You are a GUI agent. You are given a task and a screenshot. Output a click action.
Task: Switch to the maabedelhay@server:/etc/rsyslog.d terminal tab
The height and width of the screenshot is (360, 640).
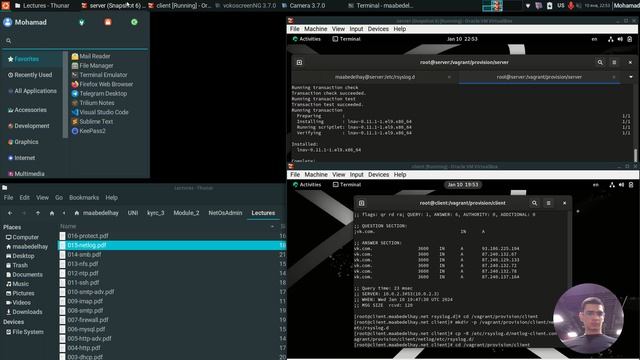click(375, 77)
